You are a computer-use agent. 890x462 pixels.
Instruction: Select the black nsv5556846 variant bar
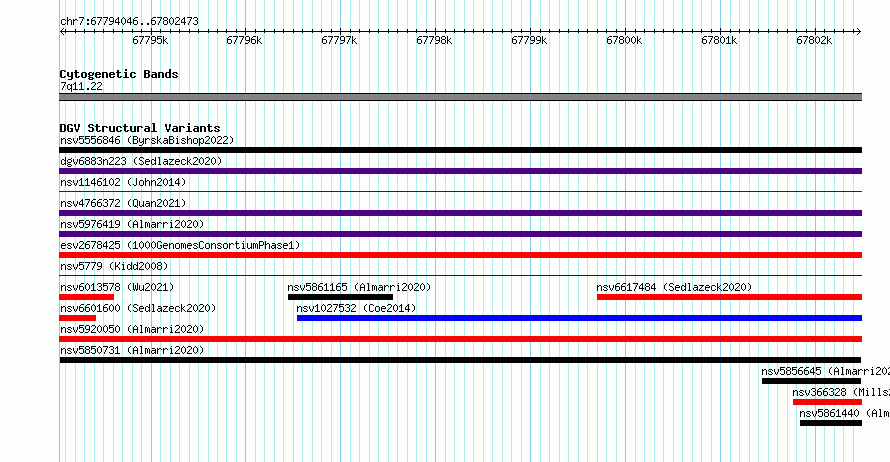(x=460, y=150)
